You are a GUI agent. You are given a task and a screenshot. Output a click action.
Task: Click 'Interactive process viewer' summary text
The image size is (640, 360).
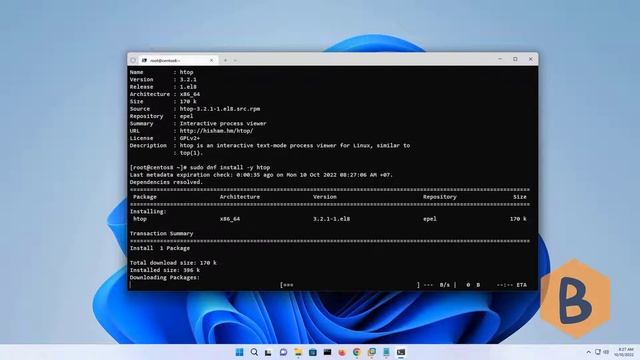223,124
